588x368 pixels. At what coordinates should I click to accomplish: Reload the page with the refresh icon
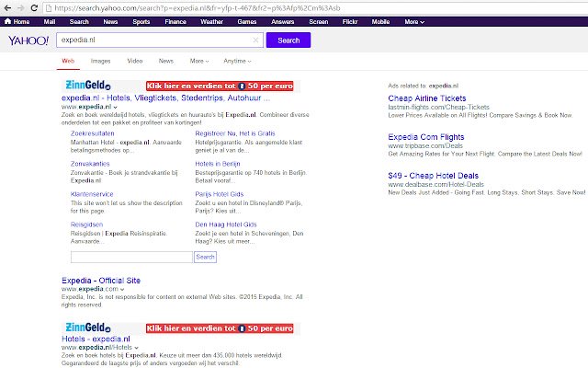tap(34, 8)
